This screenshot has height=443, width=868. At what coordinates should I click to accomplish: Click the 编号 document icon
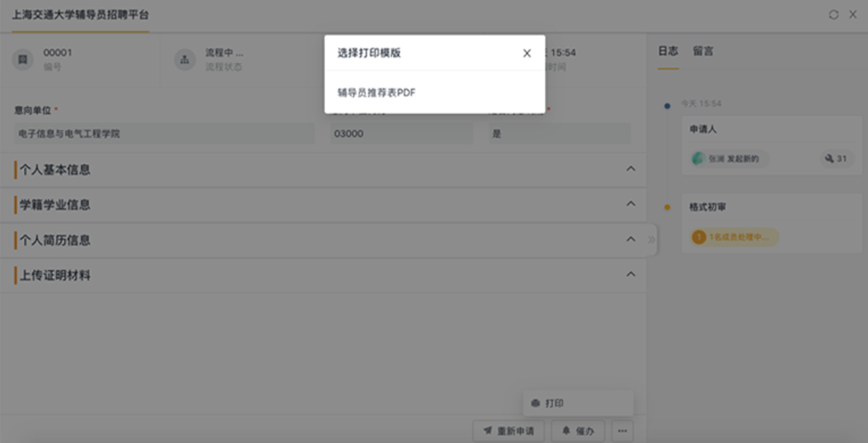coord(22,60)
